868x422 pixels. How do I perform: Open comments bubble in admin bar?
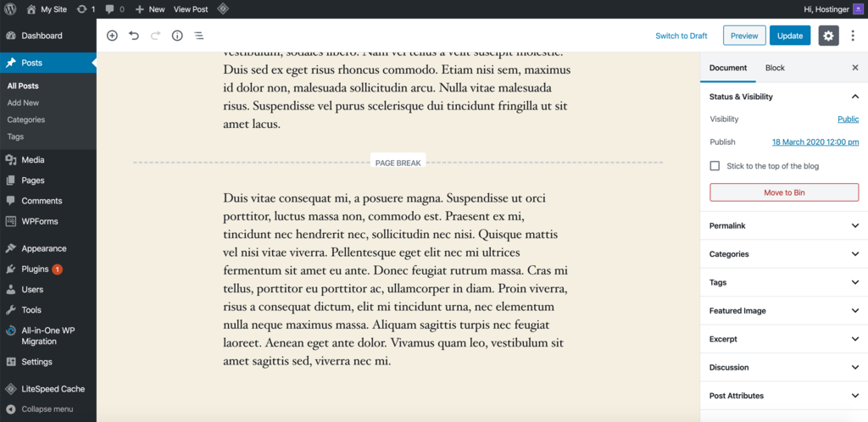[x=110, y=9]
